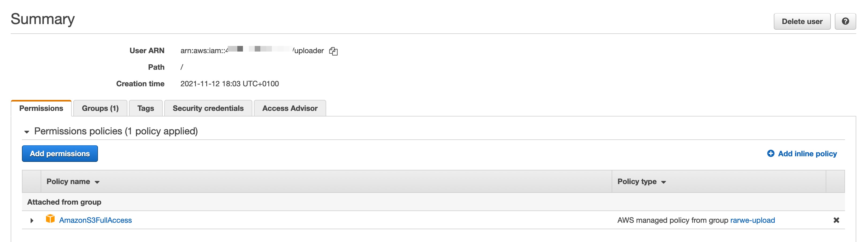Open the AmazonS3FullAccess policy link
The image size is (868, 242).
coord(95,220)
